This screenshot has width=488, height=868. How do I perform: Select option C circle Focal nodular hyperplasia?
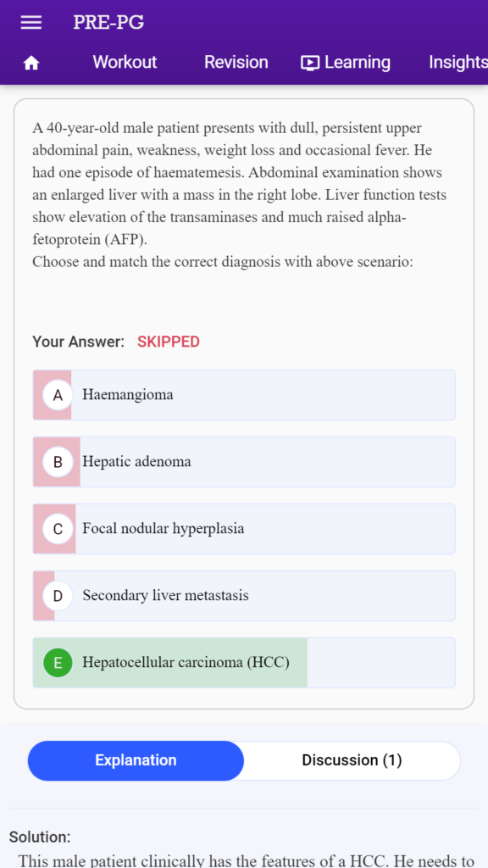pyautogui.click(x=58, y=529)
